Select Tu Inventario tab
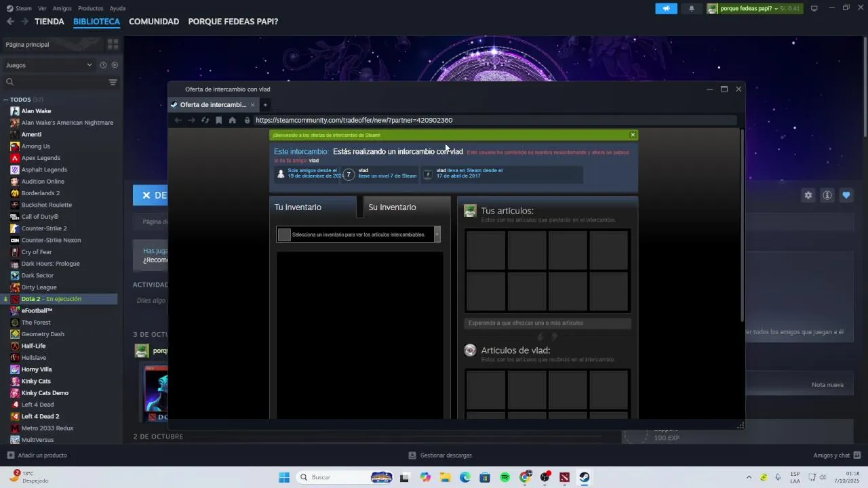 click(313, 207)
